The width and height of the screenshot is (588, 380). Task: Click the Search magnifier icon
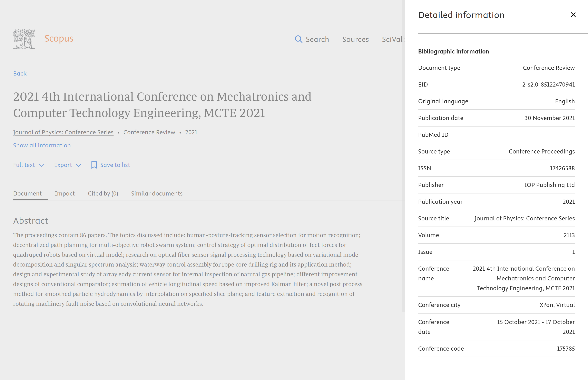(298, 39)
